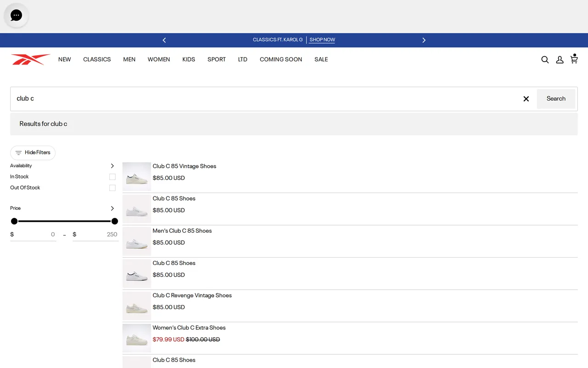Click the crossed-out $100.00 USD price
This screenshot has height=368, width=588.
click(203, 339)
